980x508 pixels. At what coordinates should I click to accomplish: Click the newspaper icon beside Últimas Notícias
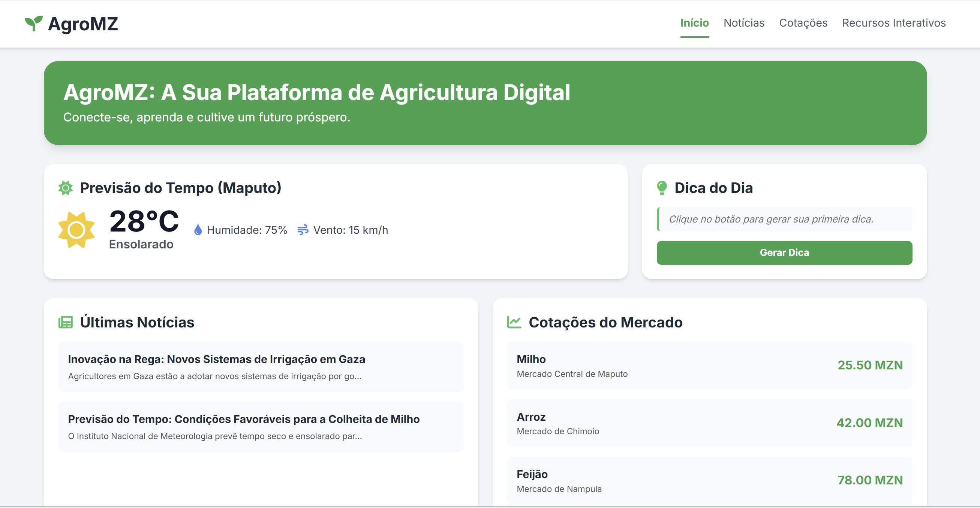pyautogui.click(x=66, y=322)
